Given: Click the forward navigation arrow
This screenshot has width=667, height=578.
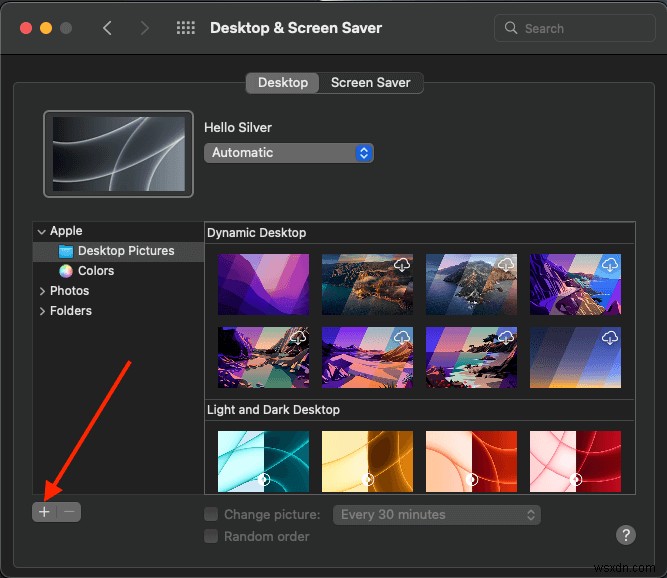Looking at the screenshot, I should [x=145, y=28].
